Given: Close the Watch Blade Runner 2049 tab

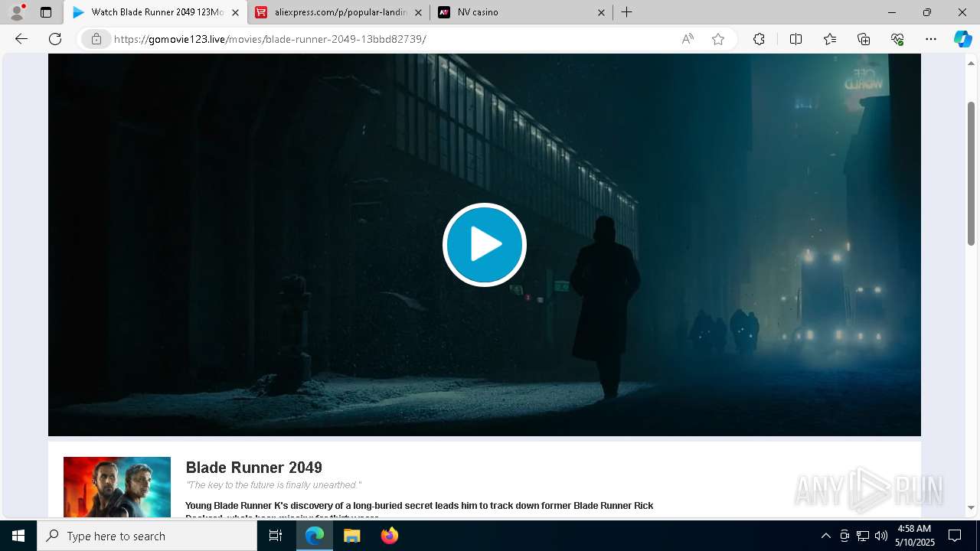Looking at the screenshot, I should click(235, 12).
